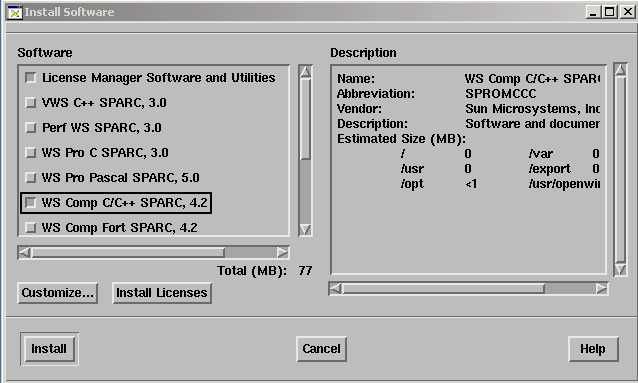
Task: Click Description pane left scroll arrow
Action: click(x=335, y=288)
